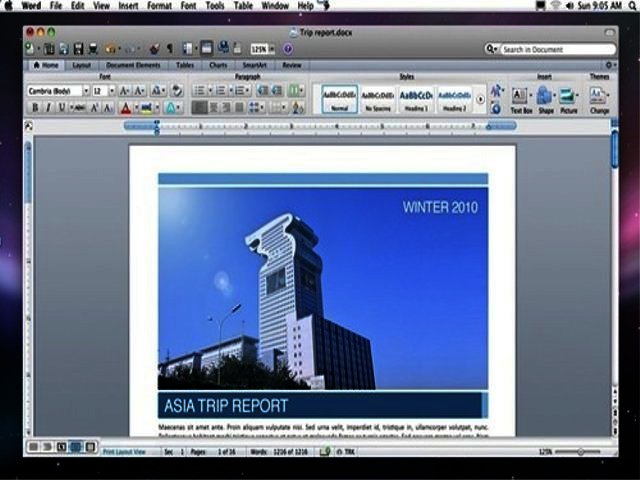The height and width of the screenshot is (480, 640).
Task: Click the Italic formatting button
Action: (x=48, y=108)
